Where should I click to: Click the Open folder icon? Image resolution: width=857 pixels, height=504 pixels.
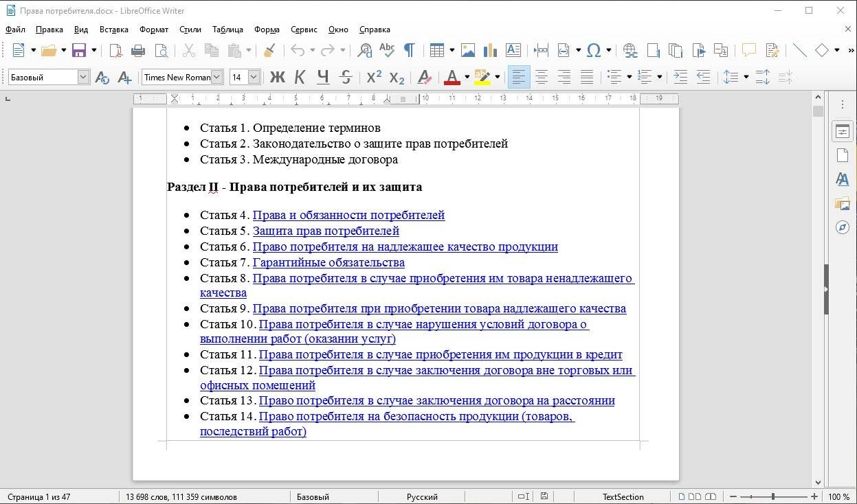click(48, 50)
